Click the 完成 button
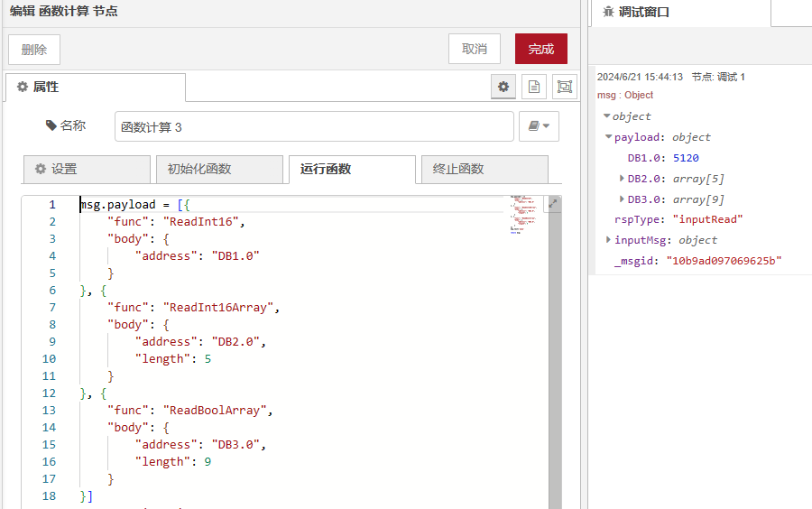812x509 pixels. tap(541, 49)
